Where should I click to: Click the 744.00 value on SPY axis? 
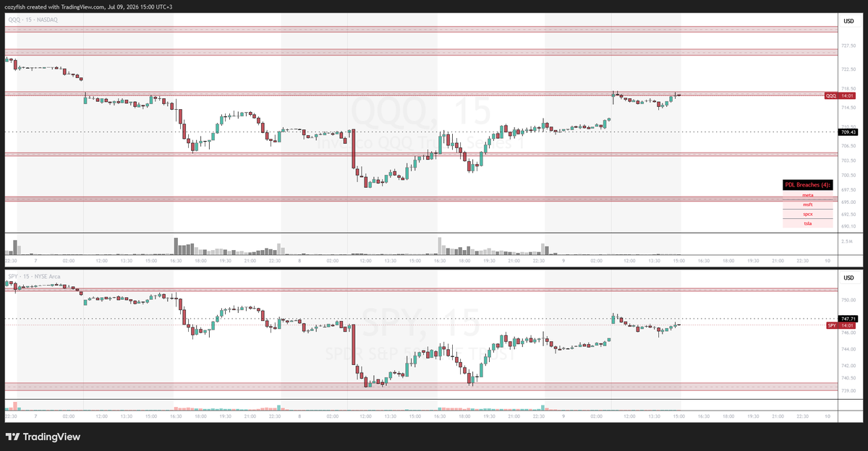click(848, 350)
